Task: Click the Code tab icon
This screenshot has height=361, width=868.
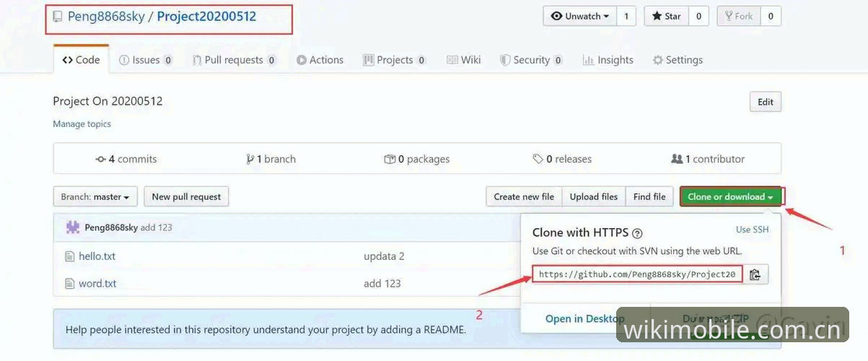Action: tap(67, 60)
